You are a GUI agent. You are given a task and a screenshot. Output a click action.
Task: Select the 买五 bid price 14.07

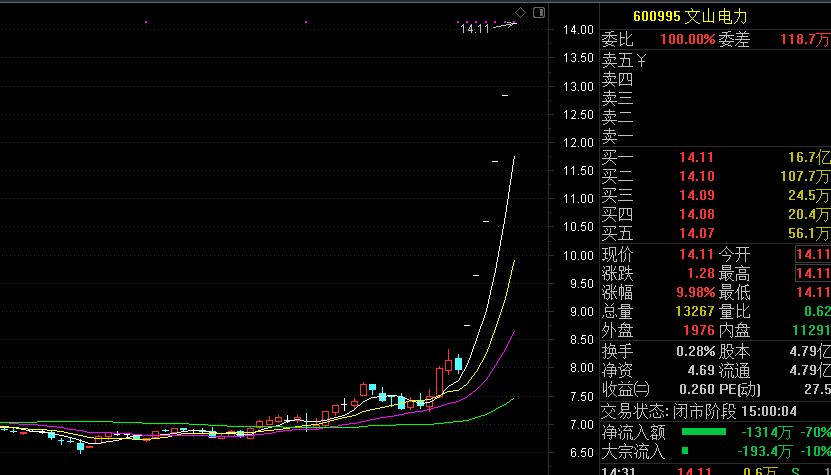697,233
